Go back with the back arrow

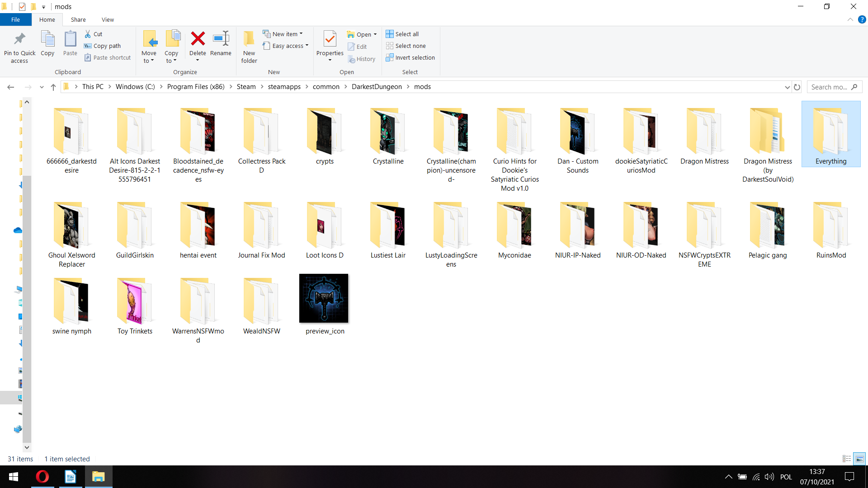11,87
